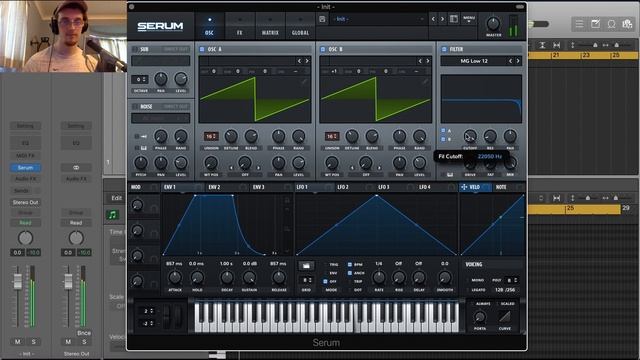Click the save preset floppy disk icon
Image resolution: width=640 pixels, height=360 pixels.
click(x=322, y=19)
